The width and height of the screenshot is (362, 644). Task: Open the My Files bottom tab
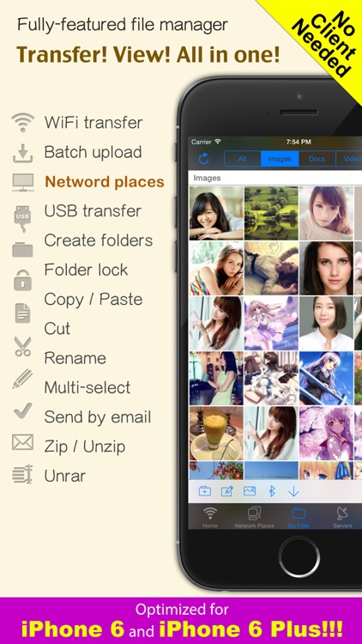click(x=299, y=517)
